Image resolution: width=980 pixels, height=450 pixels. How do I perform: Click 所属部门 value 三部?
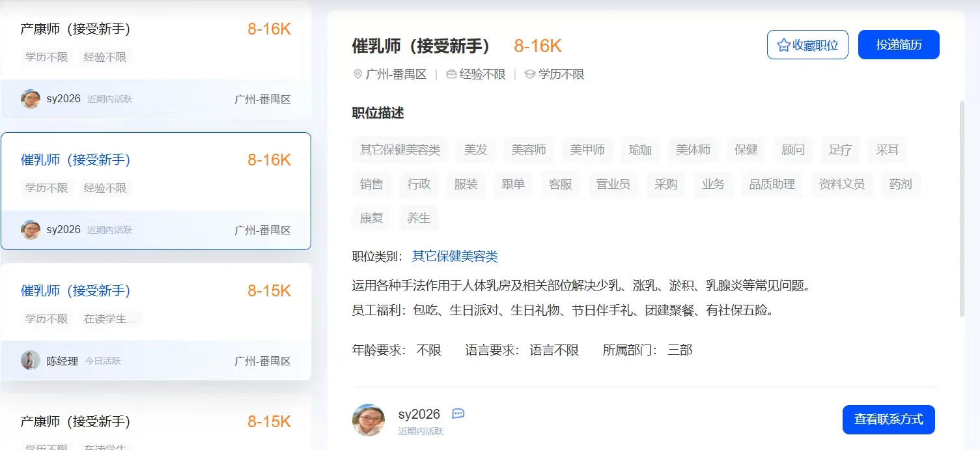(680, 350)
